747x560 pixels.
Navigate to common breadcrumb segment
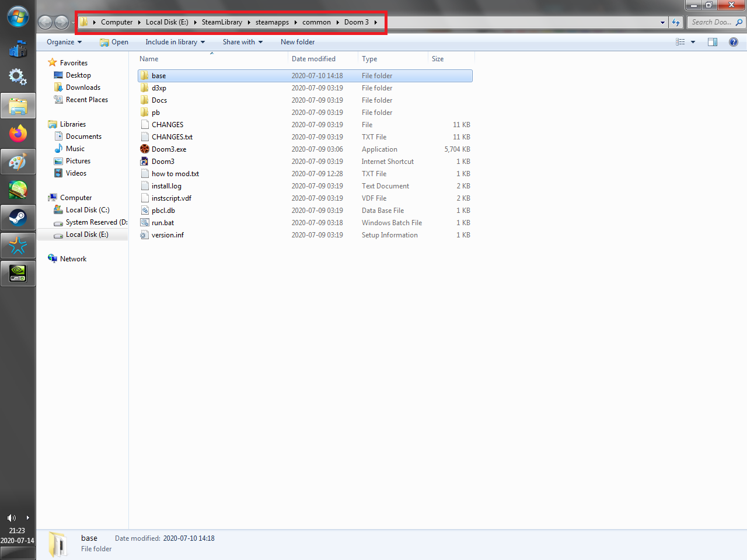point(316,22)
